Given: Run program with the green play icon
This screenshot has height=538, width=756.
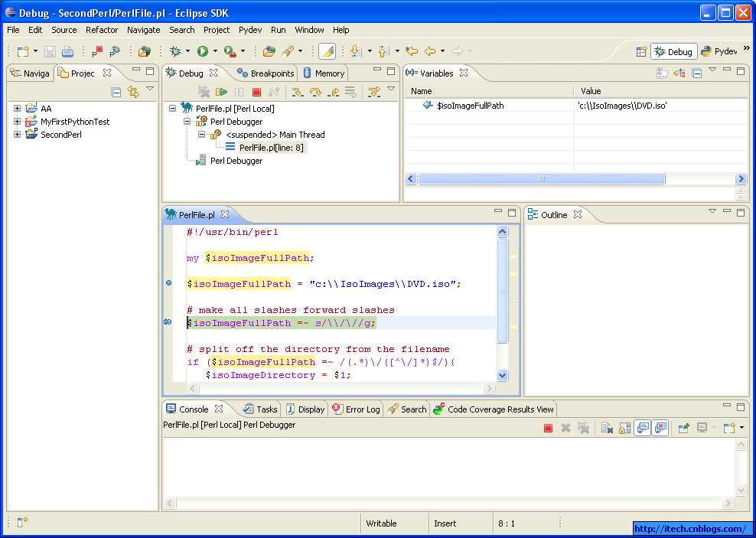Looking at the screenshot, I should click(203, 51).
